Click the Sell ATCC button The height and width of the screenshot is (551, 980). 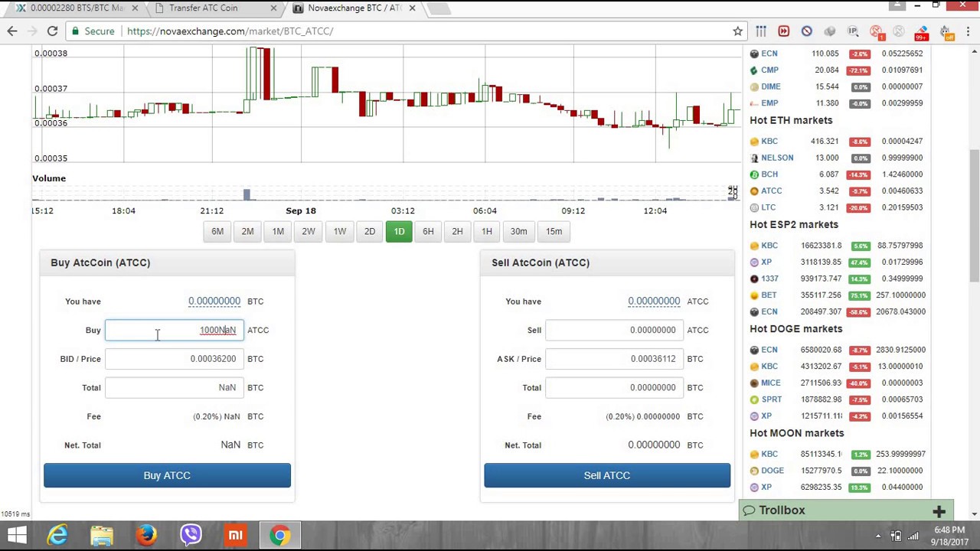(x=607, y=475)
